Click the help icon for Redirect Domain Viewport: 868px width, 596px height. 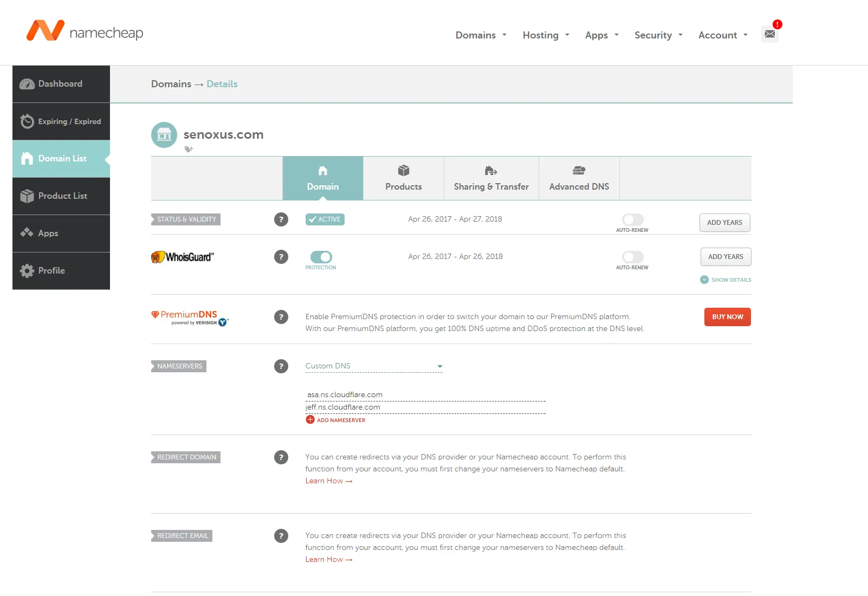coord(281,457)
